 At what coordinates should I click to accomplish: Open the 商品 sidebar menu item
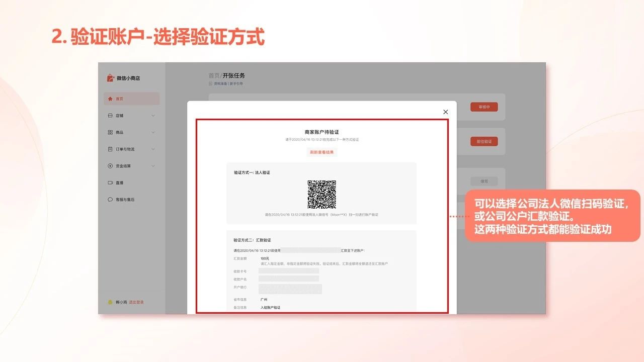[x=132, y=132]
